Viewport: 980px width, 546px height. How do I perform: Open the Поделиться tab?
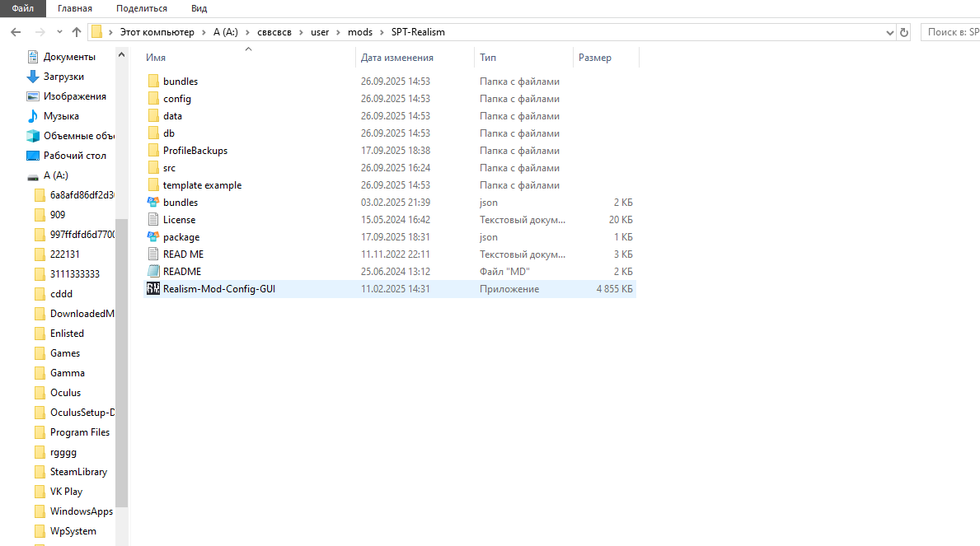click(x=142, y=8)
